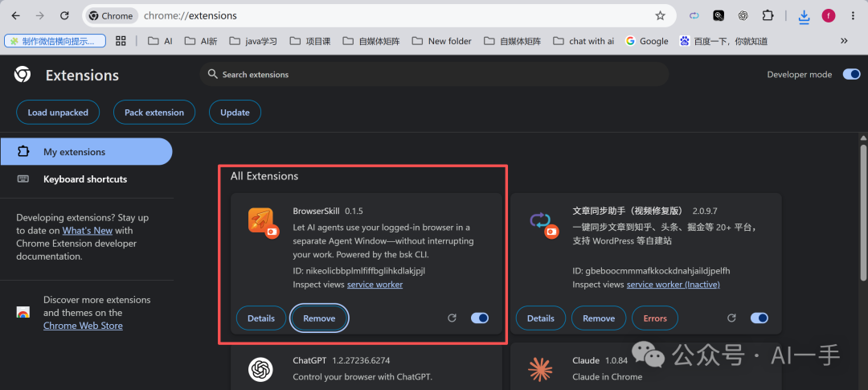This screenshot has height=390, width=868.
Task: Disable the 文章同步助手 extension toggle
Action: pos(759,318)
